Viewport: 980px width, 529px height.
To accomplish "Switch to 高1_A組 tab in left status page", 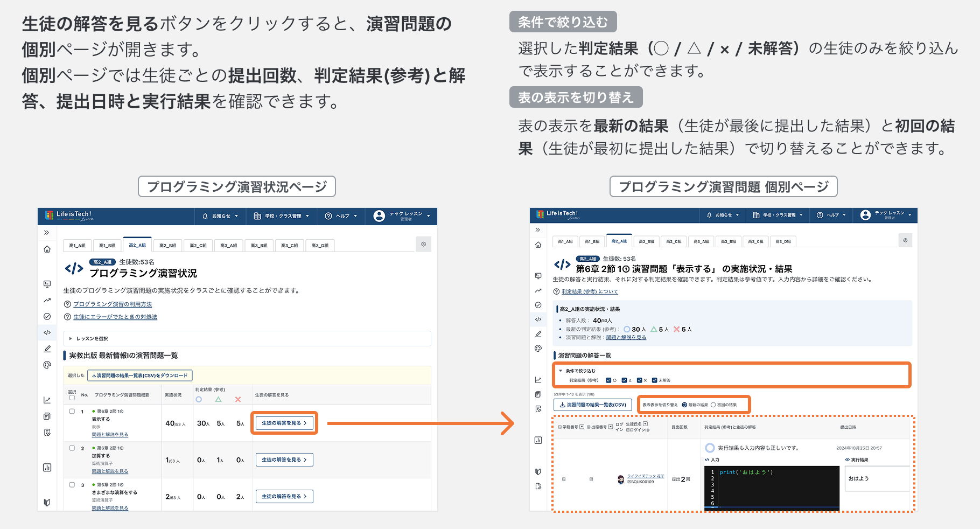I will 77,245.
